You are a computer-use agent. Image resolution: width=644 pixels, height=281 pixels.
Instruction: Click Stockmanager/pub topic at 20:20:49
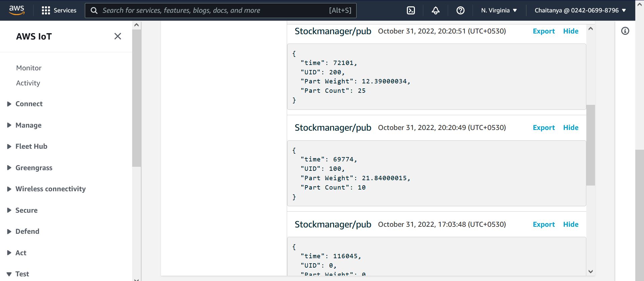click(x=333, y=128)
